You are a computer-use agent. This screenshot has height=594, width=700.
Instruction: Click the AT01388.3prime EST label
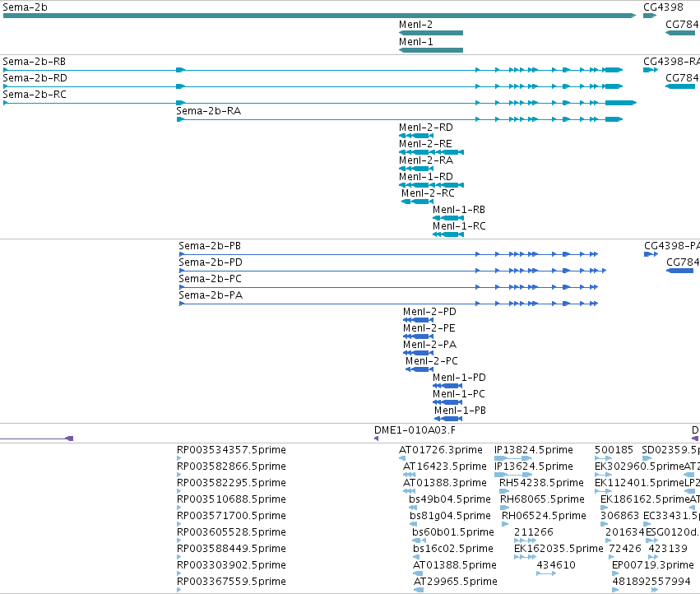tap(445, 483)
